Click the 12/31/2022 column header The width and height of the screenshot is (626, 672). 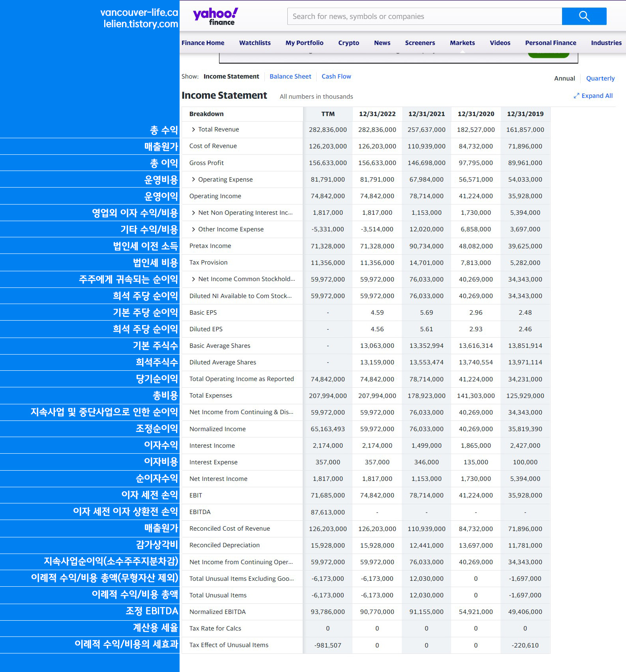[377, 114]
